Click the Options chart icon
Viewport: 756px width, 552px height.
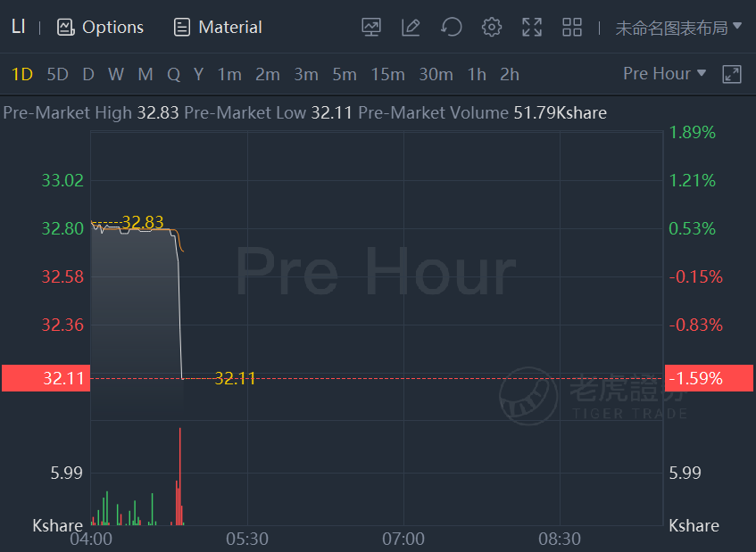[65, 28]
